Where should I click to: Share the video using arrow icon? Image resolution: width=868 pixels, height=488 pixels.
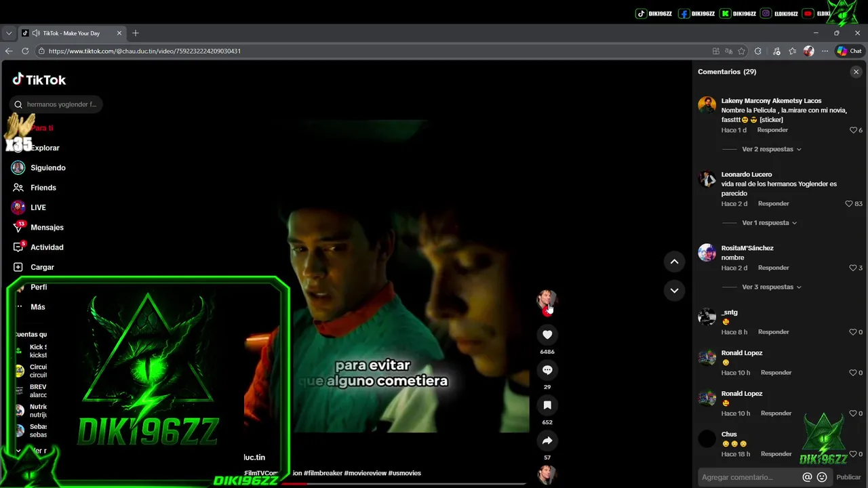pyautogui.click(x=547, y=441)
